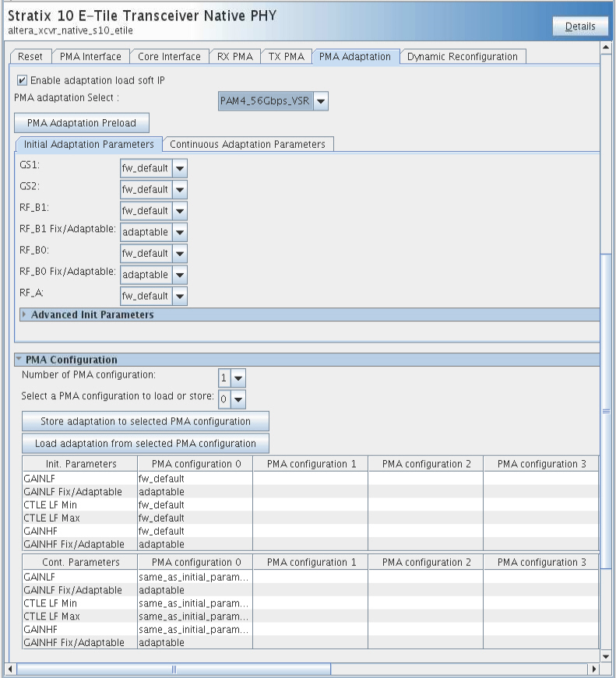Select Initial Adaptation Parameters tab
616x678 pixels.
(89, 144)
